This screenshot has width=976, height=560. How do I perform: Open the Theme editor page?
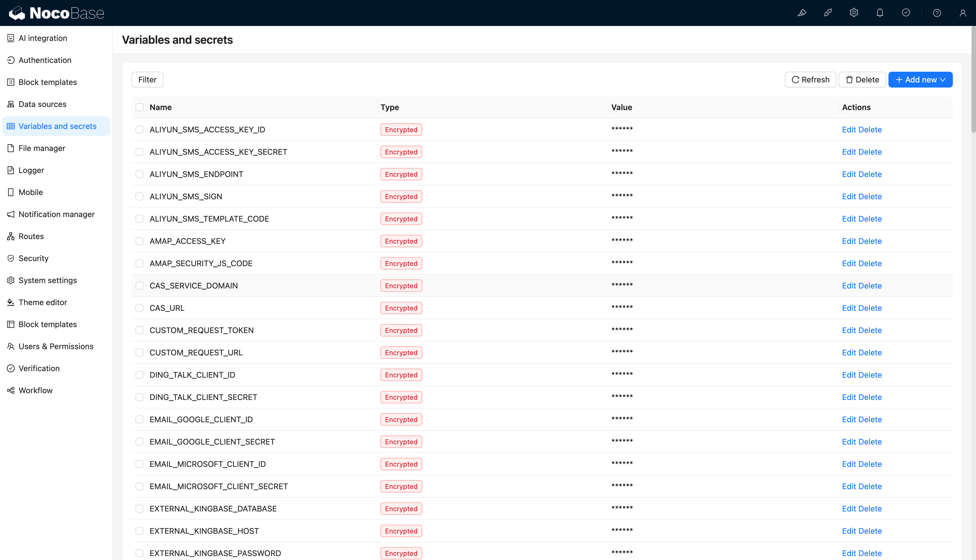tap(56, 302)
